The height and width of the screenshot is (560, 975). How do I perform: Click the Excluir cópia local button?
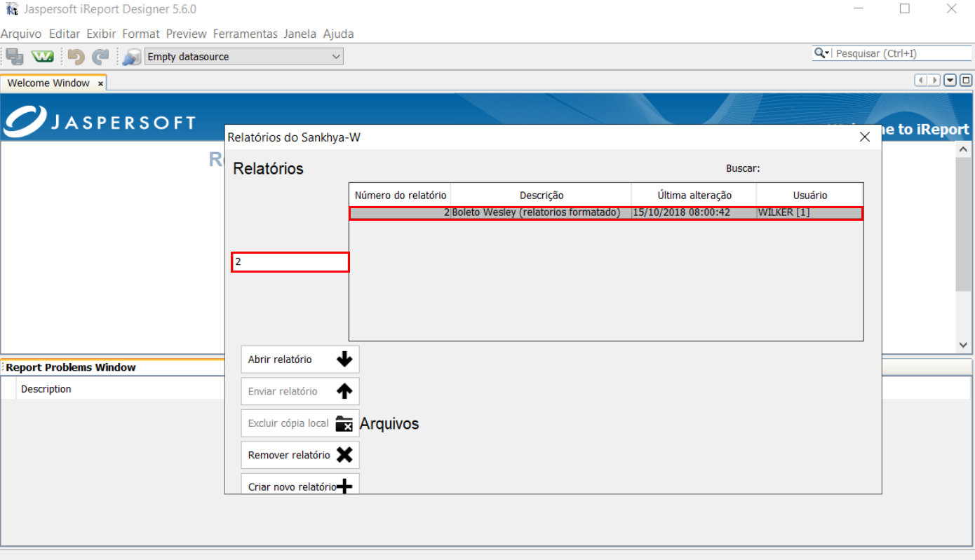point(300,423)
